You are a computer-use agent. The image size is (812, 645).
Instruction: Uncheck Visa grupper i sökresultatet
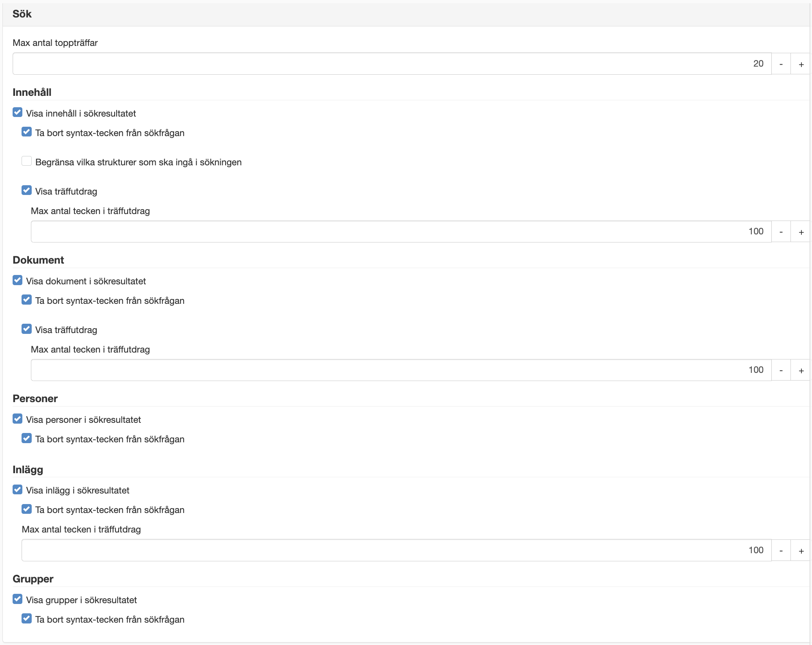coord(17,599)
